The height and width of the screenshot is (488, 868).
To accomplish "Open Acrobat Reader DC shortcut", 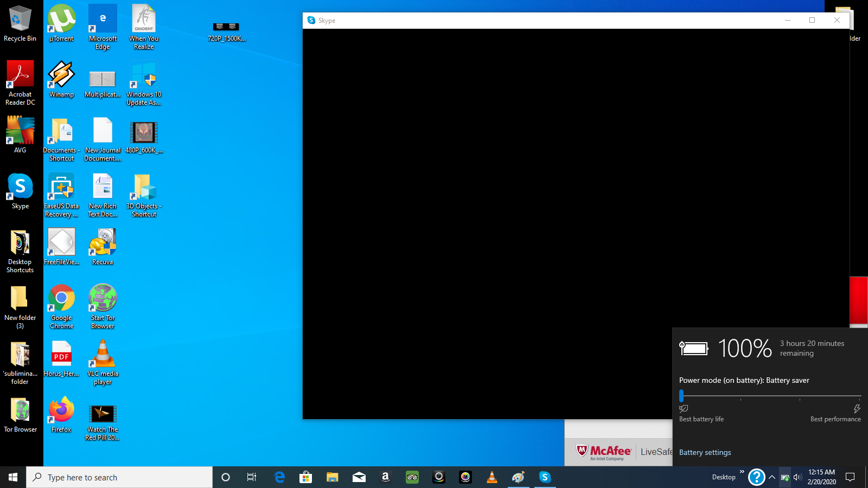I will 20,84.
